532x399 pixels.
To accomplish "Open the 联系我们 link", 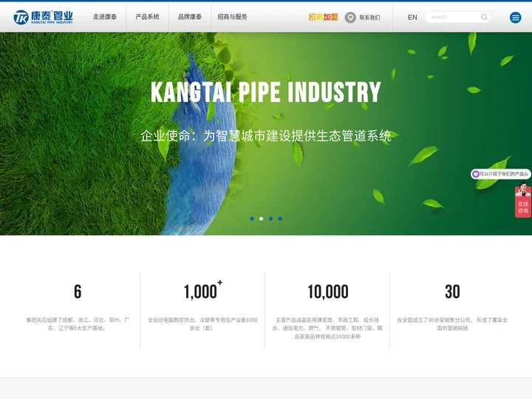I will pyautogui.click(x=370, y=17).
